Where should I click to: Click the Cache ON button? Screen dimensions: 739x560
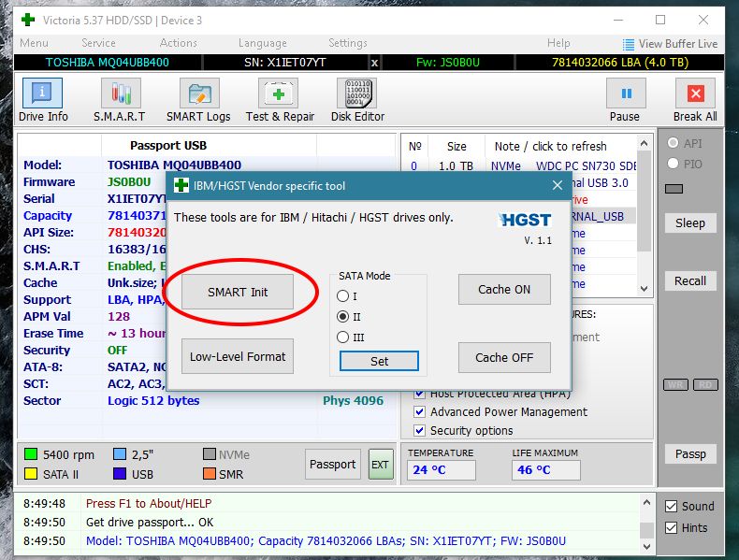(504, 289)
